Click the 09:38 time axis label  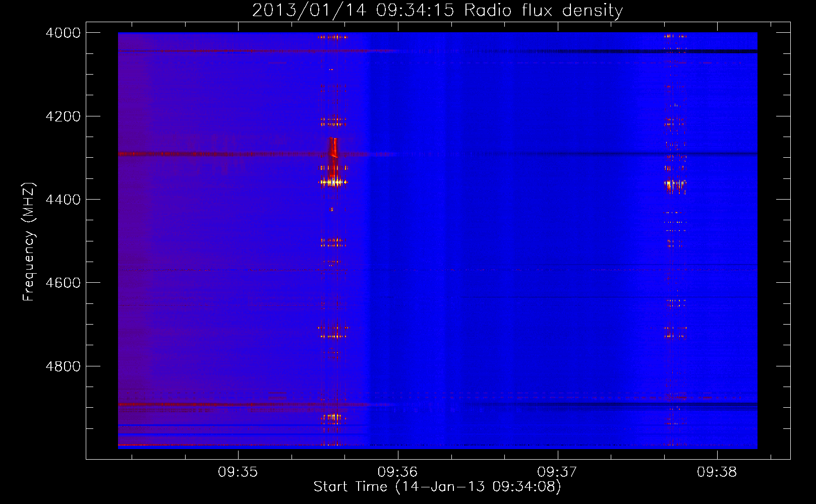(717, 472)
